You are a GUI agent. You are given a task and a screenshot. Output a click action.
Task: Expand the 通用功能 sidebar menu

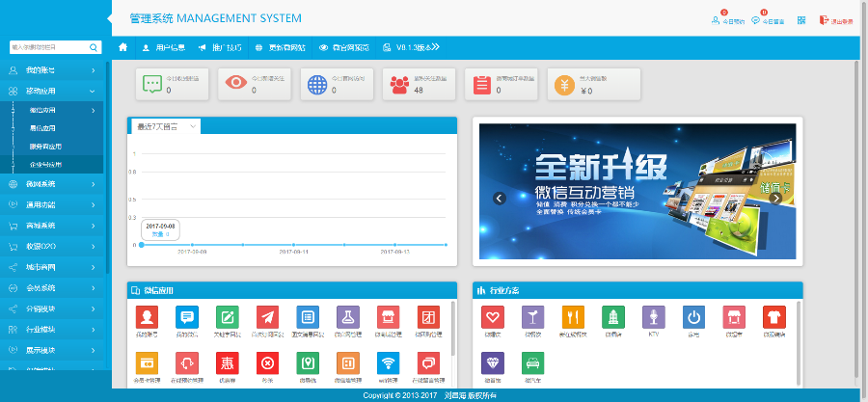point(52,204)
